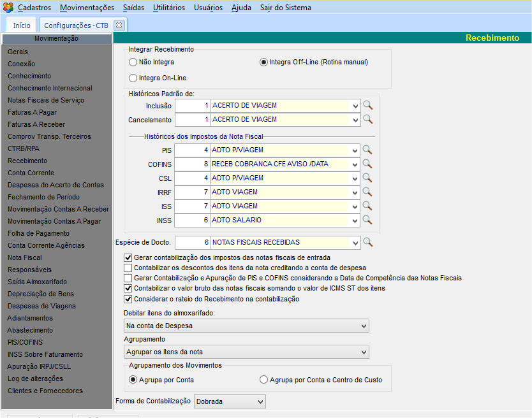
Task: Expand the ISS ADTO VIAGEM dropdown
Action: [x=355, y=206]
